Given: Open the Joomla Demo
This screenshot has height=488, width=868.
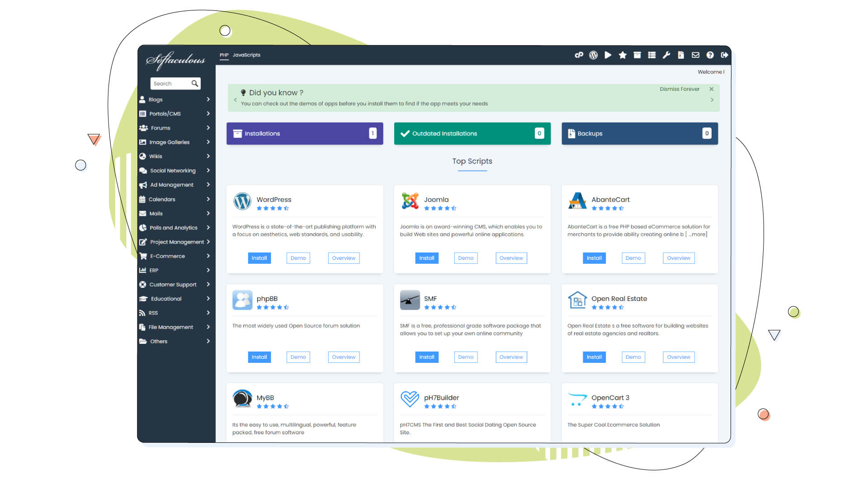Looking at the screenshot, I should point(466,258).
